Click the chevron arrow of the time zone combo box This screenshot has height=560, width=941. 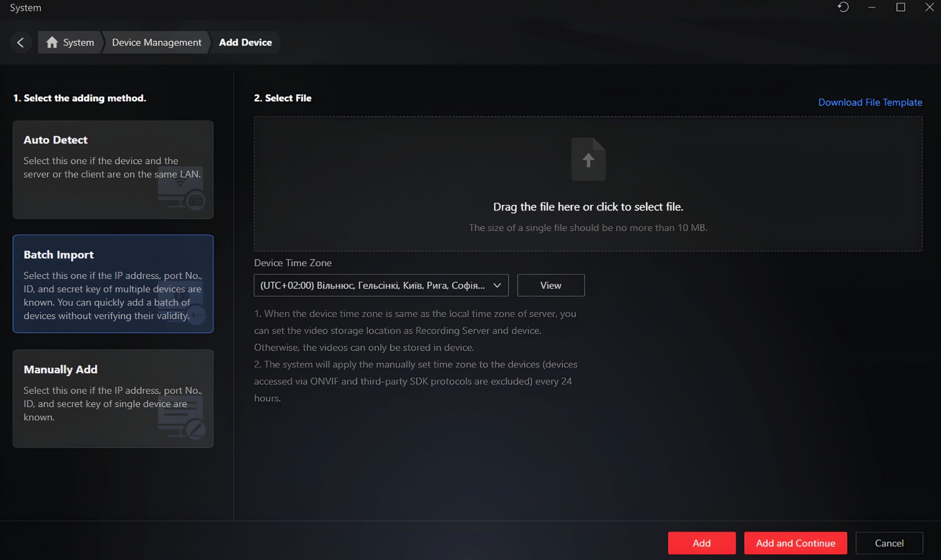(497, 285)
